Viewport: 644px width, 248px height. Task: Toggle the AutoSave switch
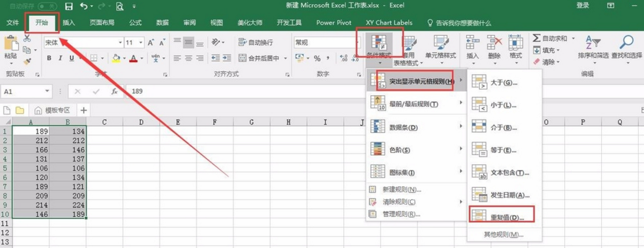[47, 6]
